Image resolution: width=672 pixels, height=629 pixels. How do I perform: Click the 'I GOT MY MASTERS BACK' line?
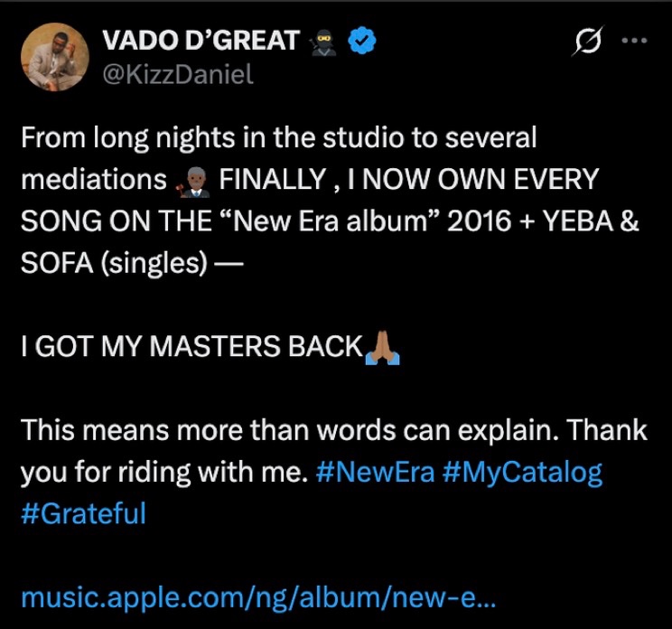192,346
